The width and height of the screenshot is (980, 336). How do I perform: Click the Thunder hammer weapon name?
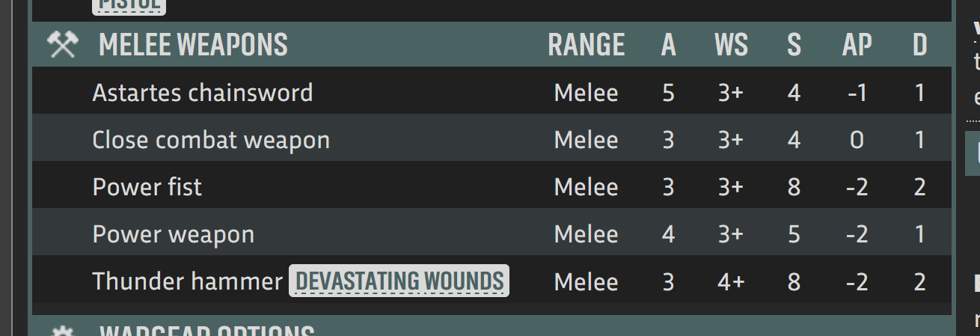click(187, 281)
